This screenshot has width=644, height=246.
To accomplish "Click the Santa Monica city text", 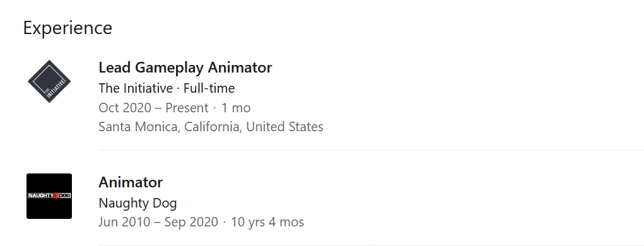I will coord(138,127).
